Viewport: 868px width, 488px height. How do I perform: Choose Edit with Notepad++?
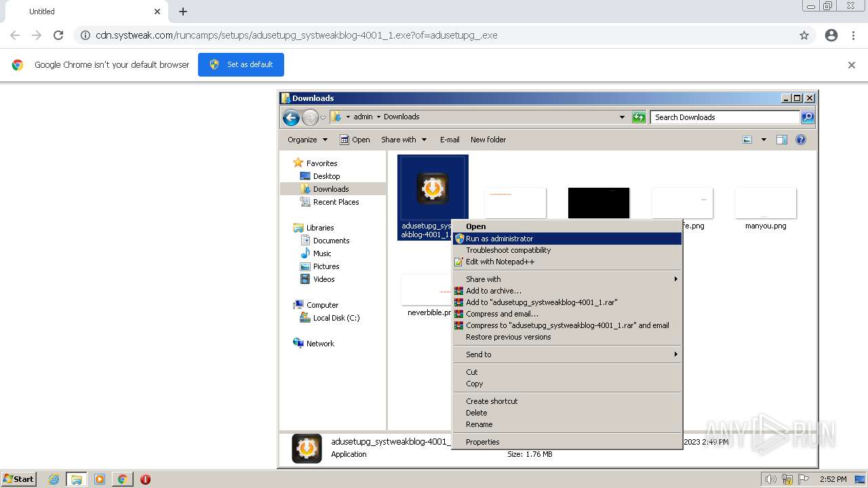point(567,262)
